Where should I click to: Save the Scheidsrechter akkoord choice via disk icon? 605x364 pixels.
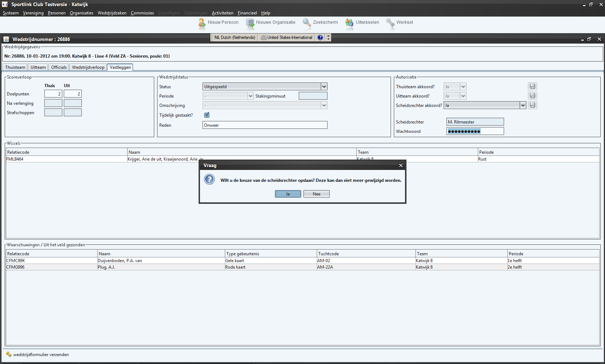[533, 105]
